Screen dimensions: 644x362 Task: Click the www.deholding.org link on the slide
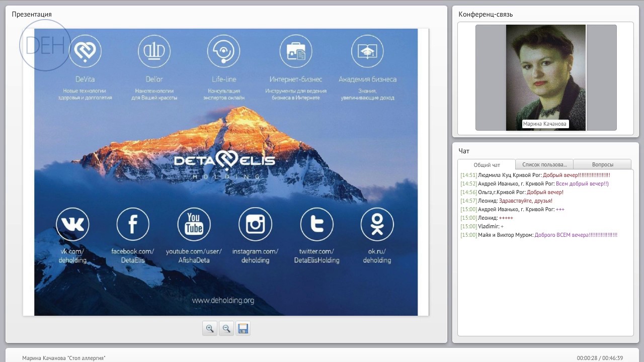223,300
